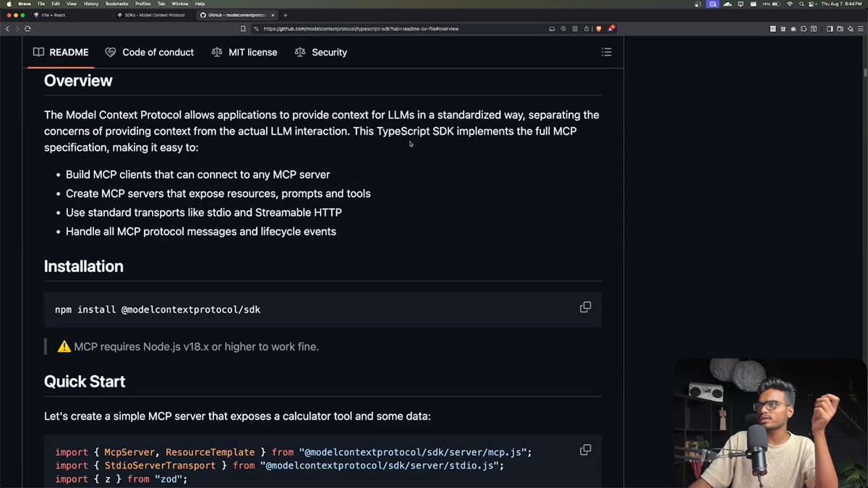This screenshot has width=868, height=488.
Task: Click the npm install @modelcontextprotocol/sdk text
Action: pyautogui.click(x=158, y=309)
